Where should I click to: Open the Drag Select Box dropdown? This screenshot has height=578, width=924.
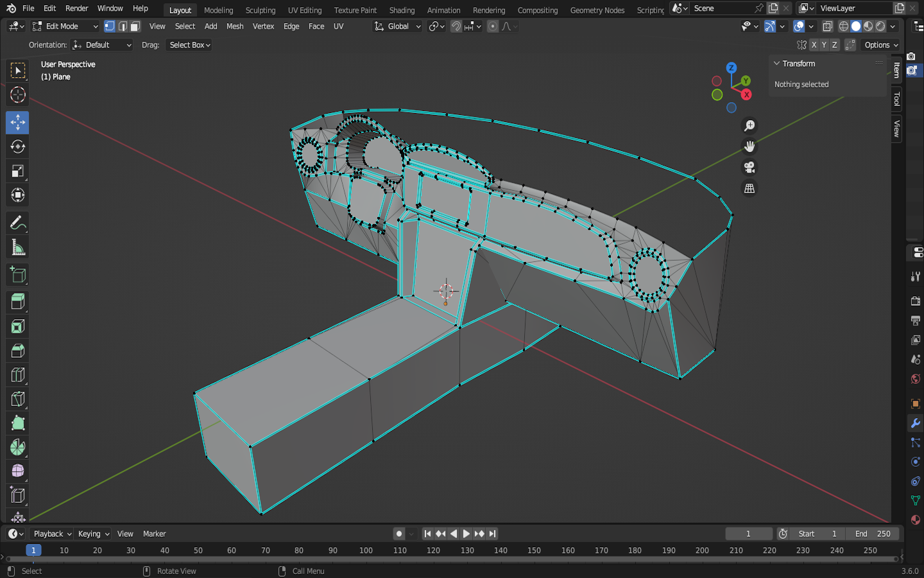click(x=189, y=45)
